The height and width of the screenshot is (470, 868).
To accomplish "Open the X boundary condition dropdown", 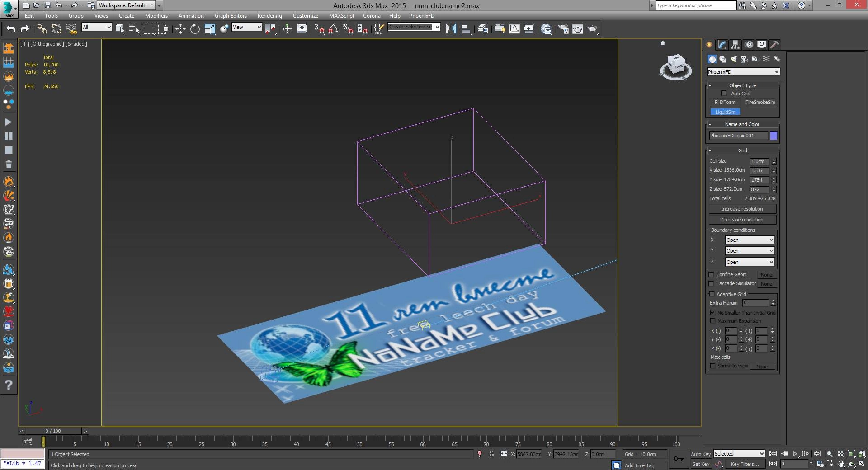I will coord(750,240).
